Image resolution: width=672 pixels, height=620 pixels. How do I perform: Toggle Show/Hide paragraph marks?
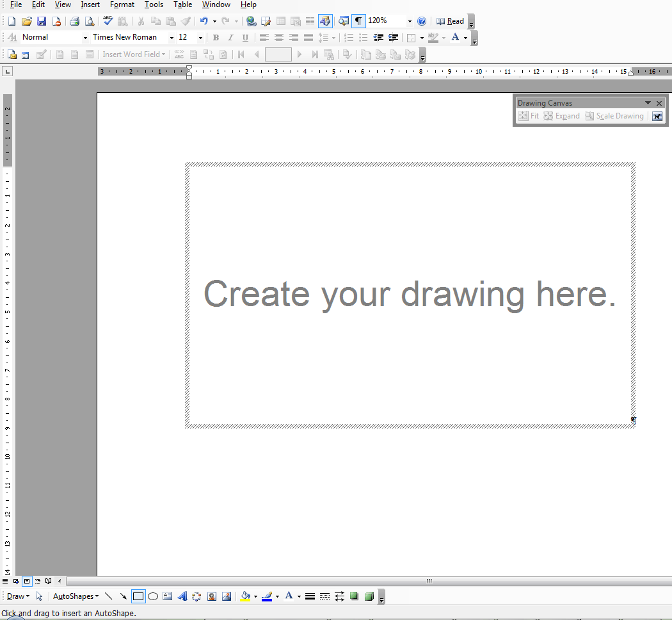tap(358, 21)
